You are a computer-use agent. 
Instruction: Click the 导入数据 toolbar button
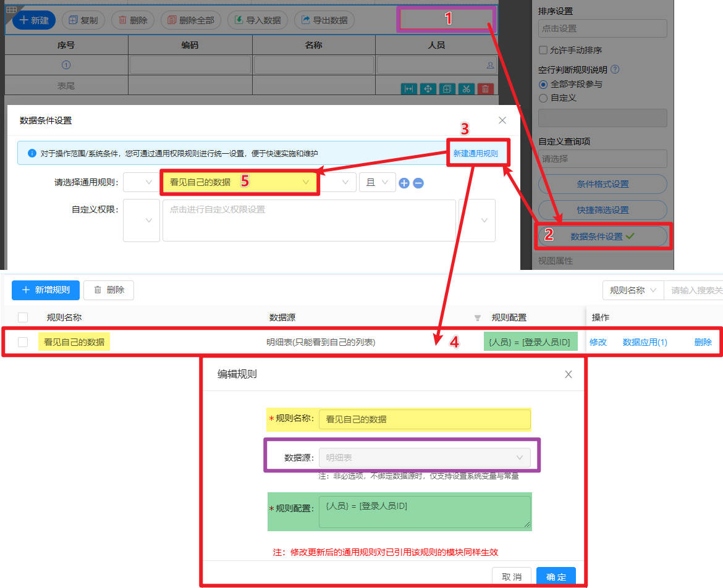(258, 20)
